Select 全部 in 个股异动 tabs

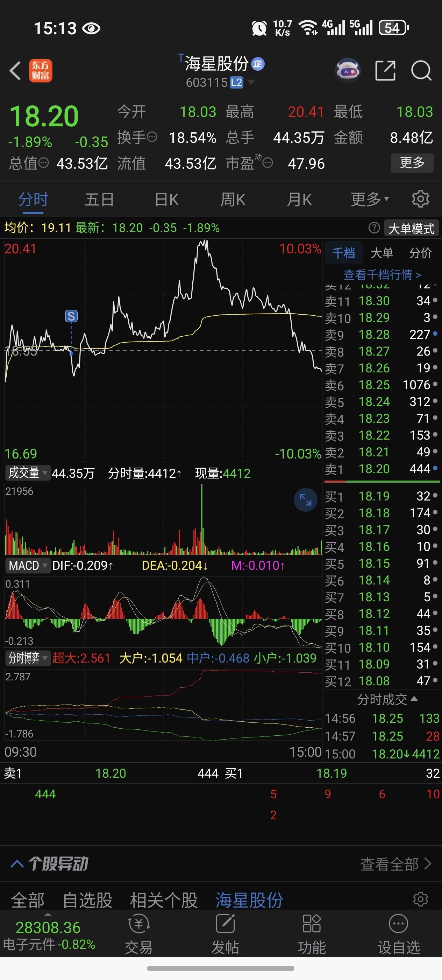click(28, 900)
